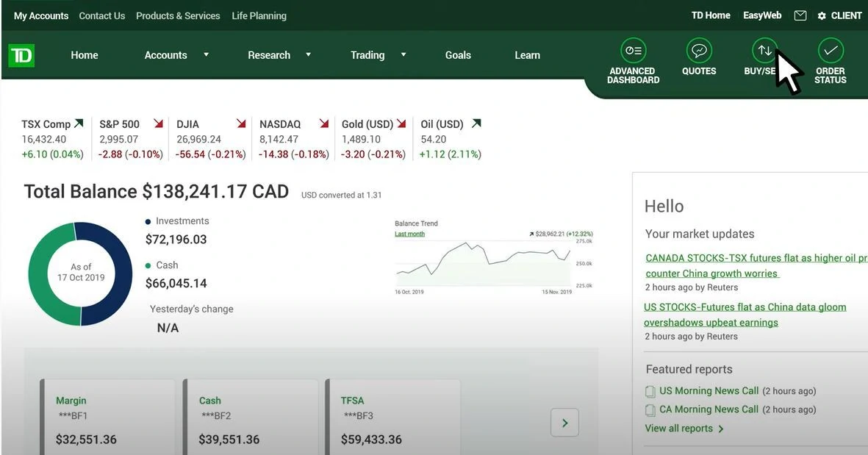Screen dimensions: 868x455
Task: Go to the Goals tab
Action: click(458, 55)
